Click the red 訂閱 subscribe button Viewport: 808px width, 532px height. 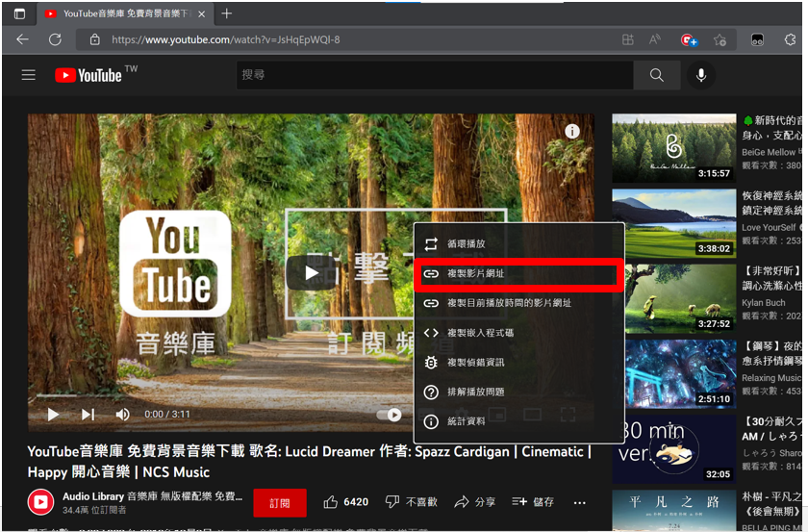pyautogui.click(x=280, y=502)
